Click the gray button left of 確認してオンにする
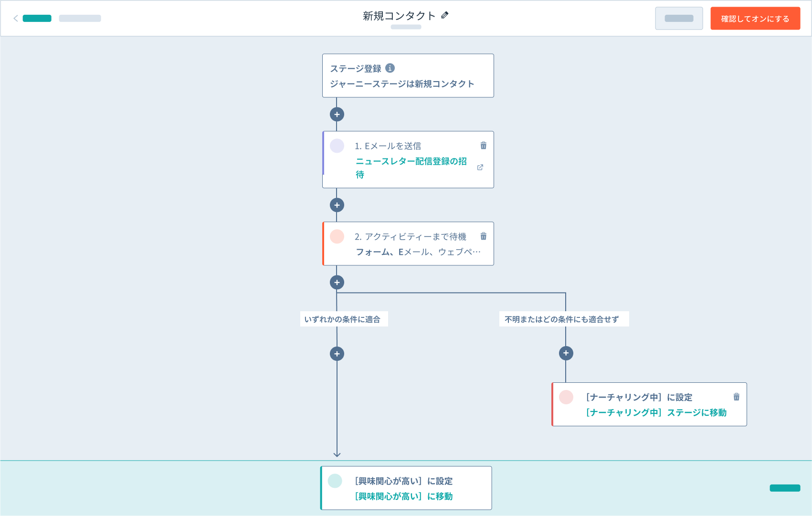Image resolution: width=812 pixels, height=516 pixels. pos(678,19)
